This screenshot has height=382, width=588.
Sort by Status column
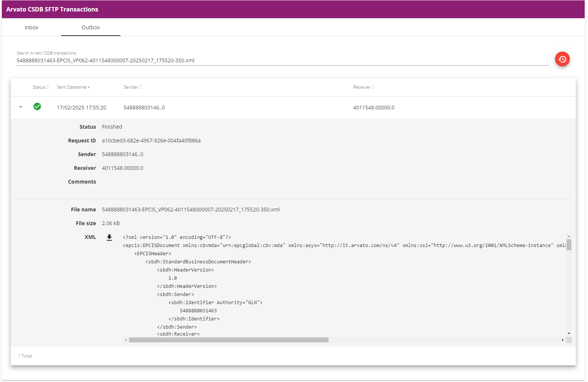(x=41, y=87)
